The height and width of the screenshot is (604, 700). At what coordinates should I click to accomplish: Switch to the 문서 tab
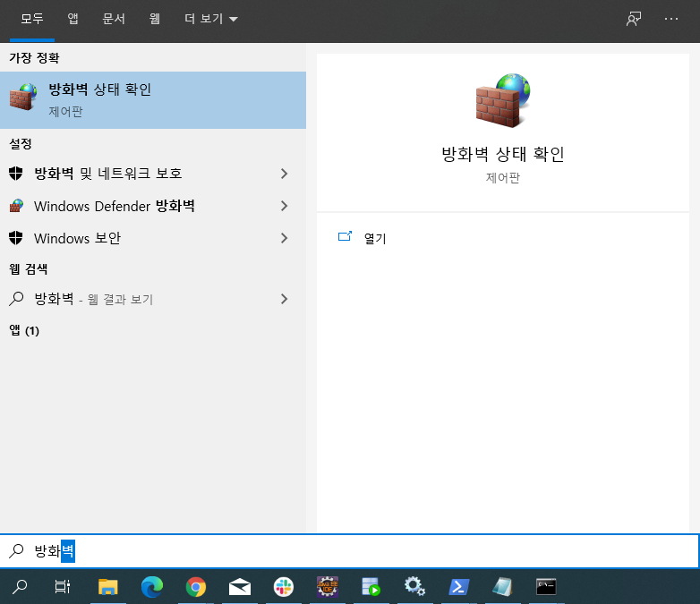[114, 19]
